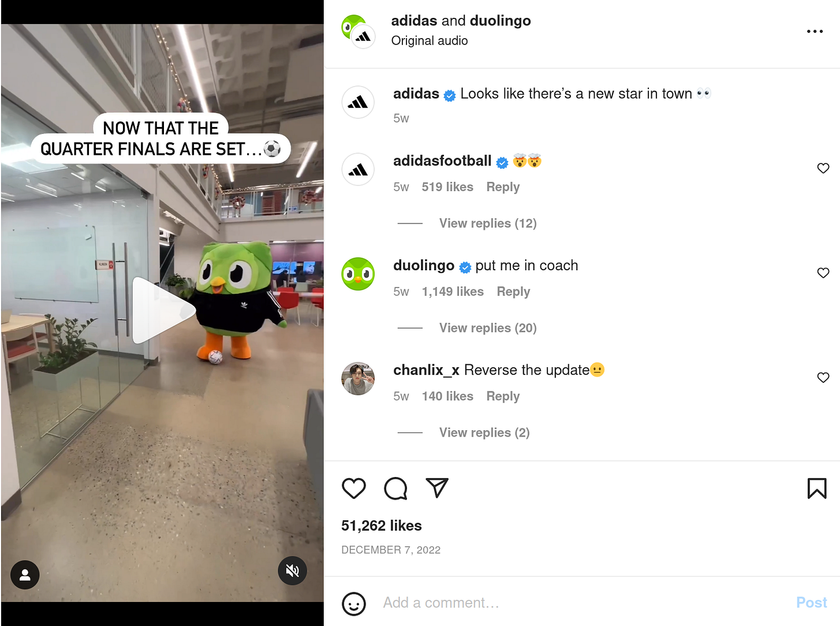840x626 pixels.
Task: Click the adidas logo avatar in the caption
Action: click(358, 102)
